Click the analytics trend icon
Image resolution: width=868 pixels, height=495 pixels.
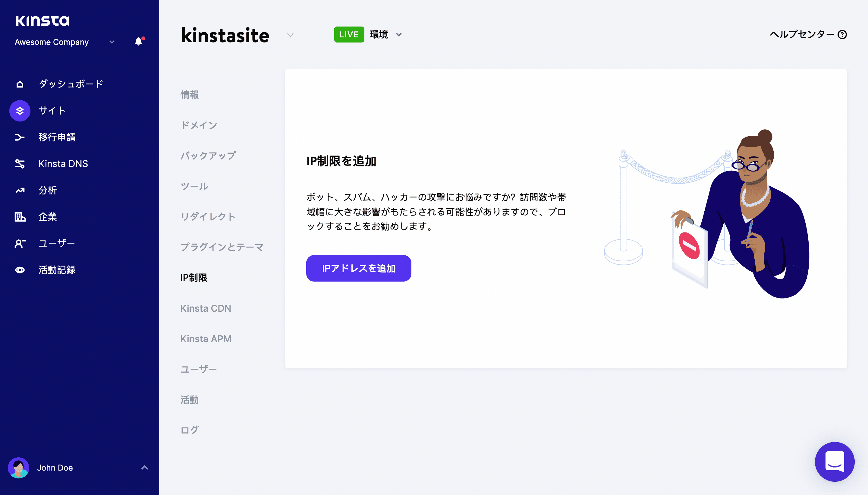[x=20, y=190]
